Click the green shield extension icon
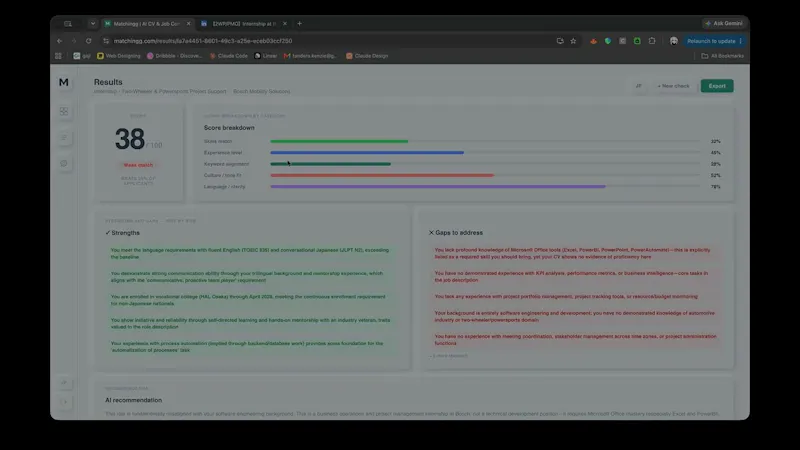Viewport: 800px width, 450px height. (608, 41)
